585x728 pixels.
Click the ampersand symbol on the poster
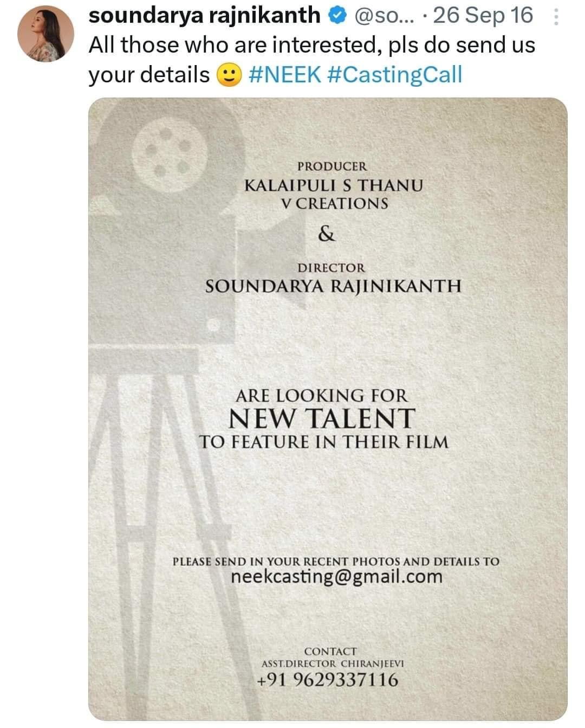(327, 234)
